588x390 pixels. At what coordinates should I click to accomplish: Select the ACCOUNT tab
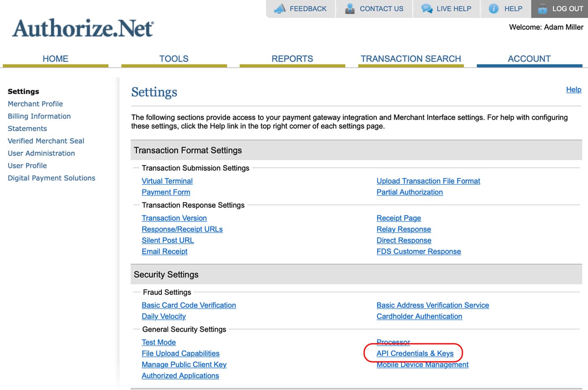tap(529, 59)
